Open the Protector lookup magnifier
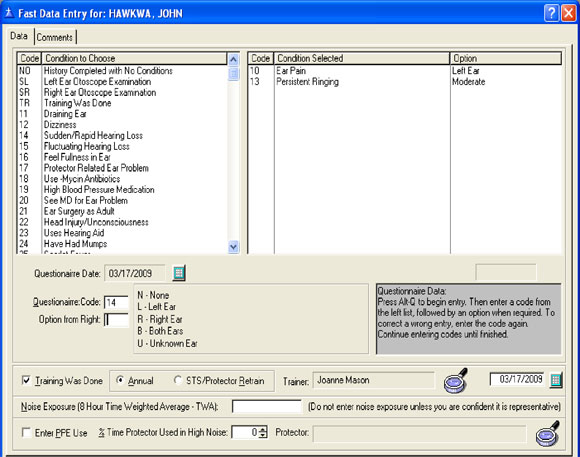 tap(548, 433)
